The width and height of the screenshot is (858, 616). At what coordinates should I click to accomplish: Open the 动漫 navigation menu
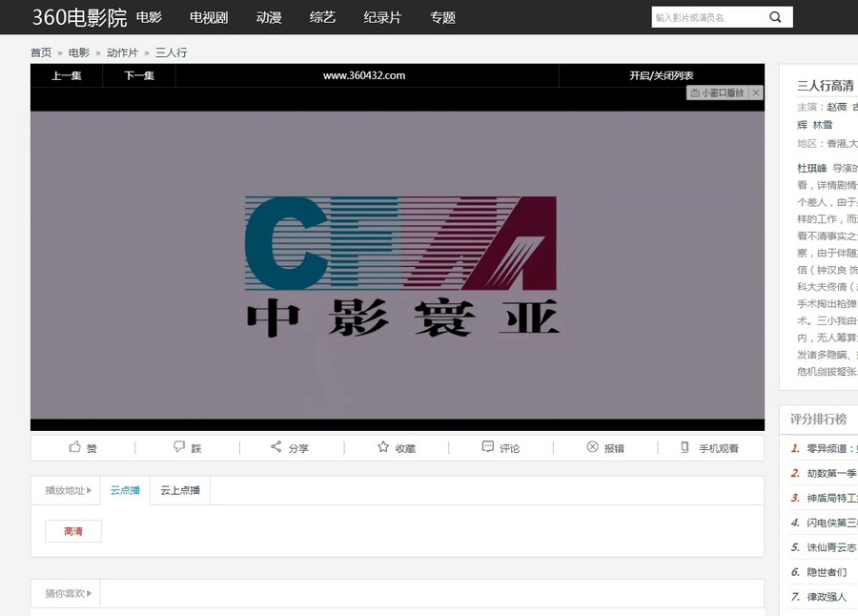coord(269,17)
